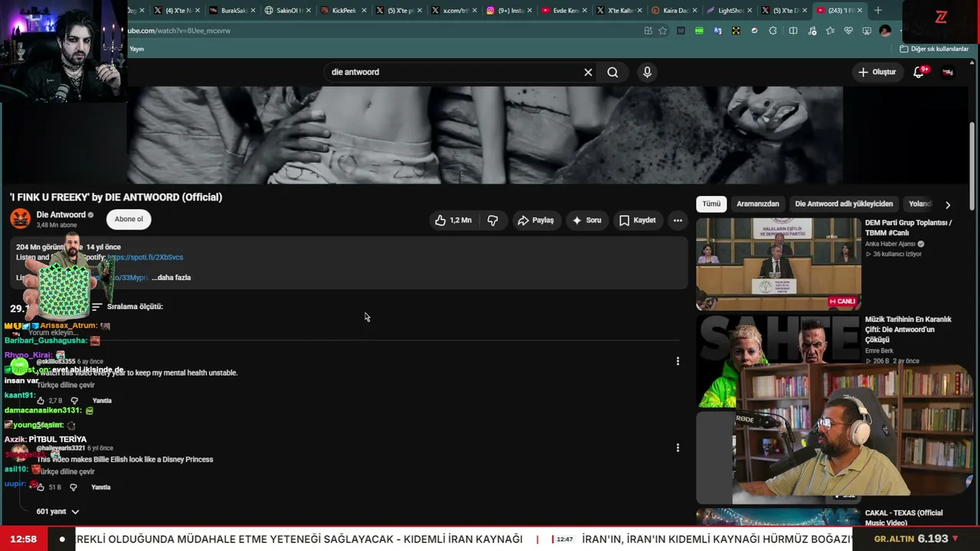Dislike the Billie Eilish comment

click(x=74, y=487)
